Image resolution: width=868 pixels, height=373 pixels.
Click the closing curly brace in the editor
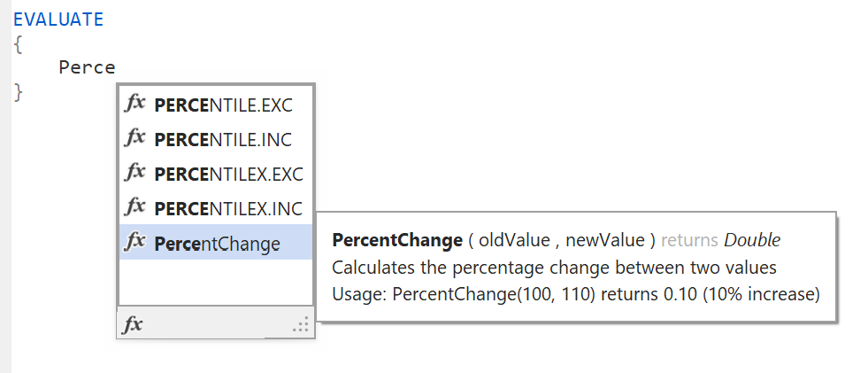[18, 91]
